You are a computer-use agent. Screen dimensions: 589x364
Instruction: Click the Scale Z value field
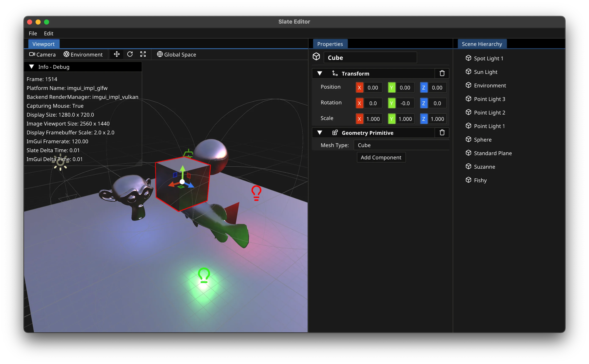coord(437,119)
